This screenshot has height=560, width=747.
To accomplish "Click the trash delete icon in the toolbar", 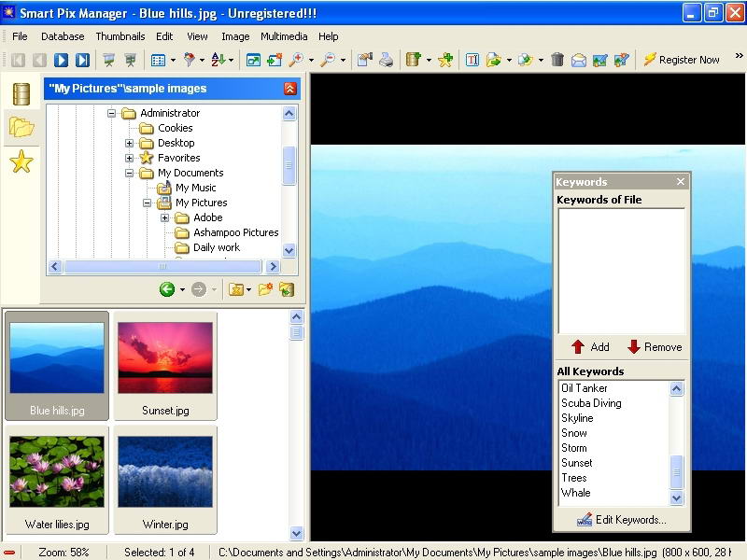I will (557, 60).
